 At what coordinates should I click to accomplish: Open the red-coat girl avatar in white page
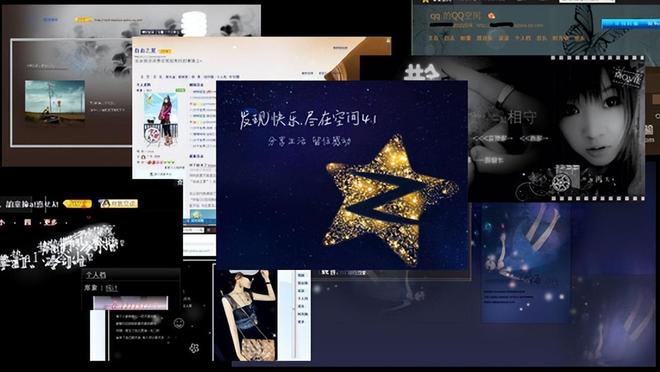161,119
